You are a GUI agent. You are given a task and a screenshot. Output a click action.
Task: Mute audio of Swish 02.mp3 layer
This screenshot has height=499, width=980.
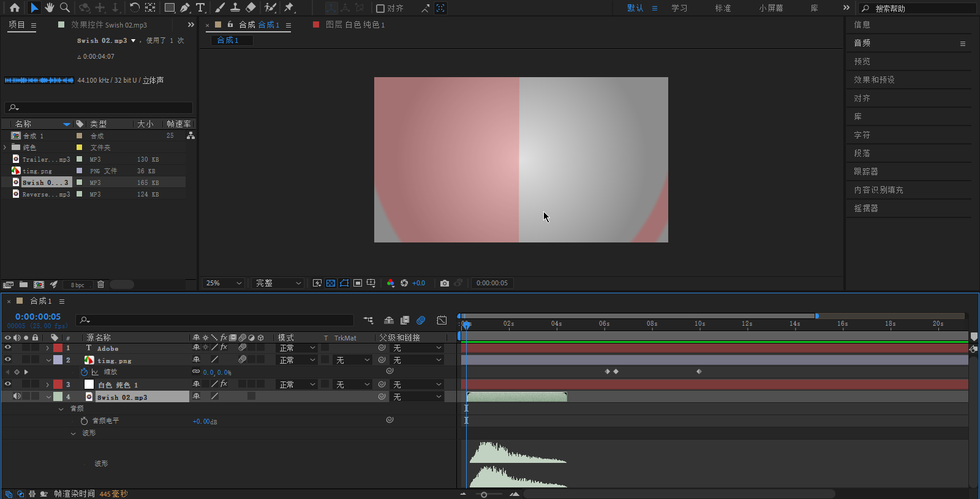click(17, 397)
